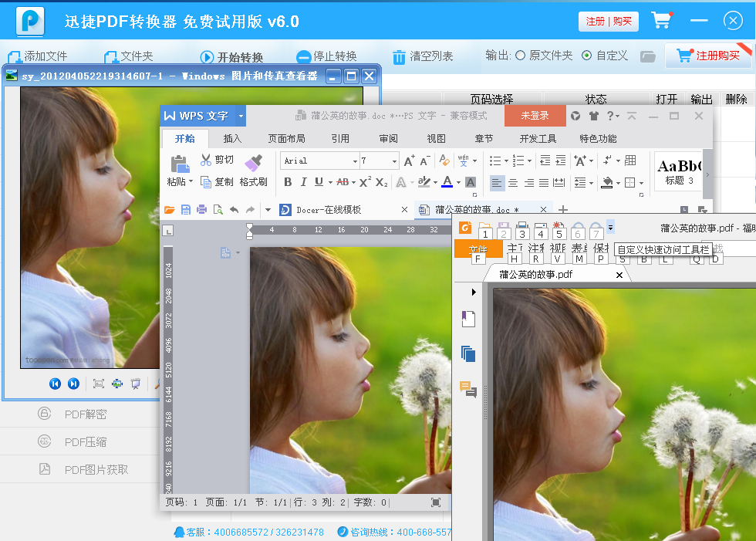Expand the PDF reader navigation pane arrow
Image resolution: width=756 pixels, height=541 pixels.
(474, 292)
